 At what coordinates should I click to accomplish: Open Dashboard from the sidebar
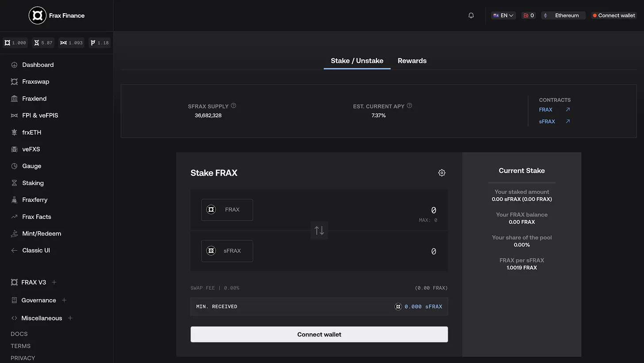(38, 65)
